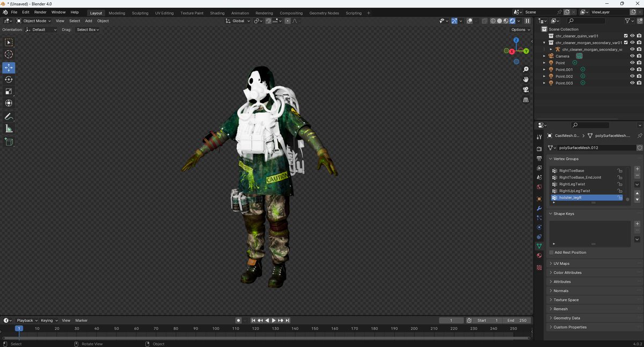Open the Object properties tab

tap(539, 199)
